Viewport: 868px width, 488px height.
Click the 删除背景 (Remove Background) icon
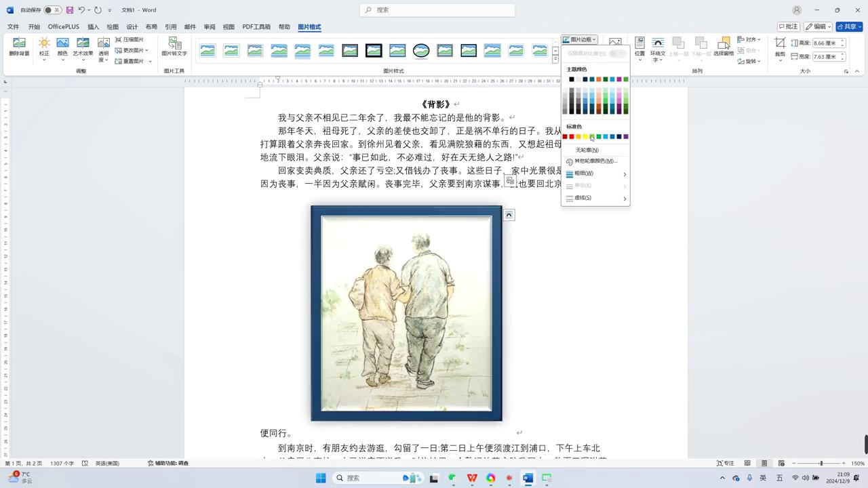click(x=19, y=46)
